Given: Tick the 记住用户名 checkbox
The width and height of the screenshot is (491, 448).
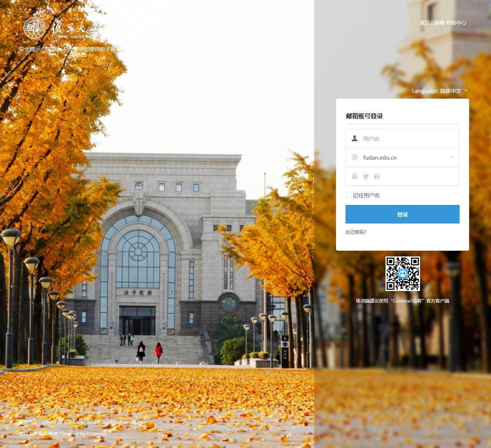Looking at the screenshot, I should (x=348, y=195).
